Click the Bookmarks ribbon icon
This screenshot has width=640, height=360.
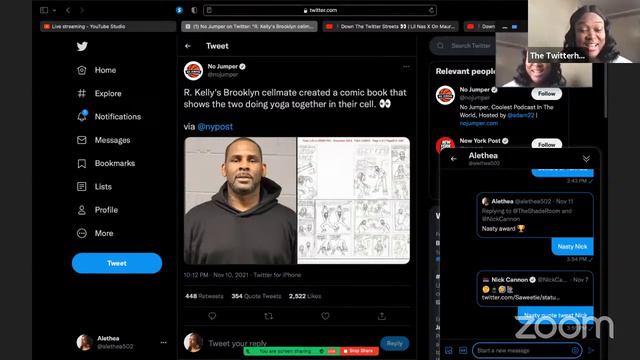tap(82, 163)
